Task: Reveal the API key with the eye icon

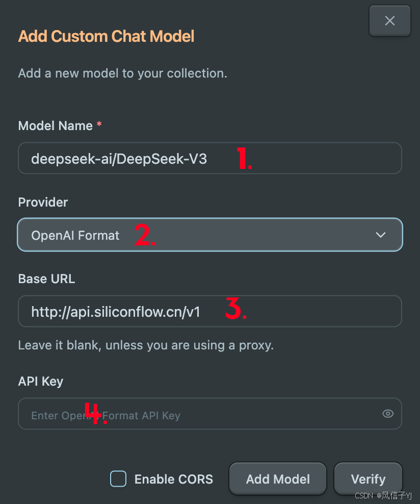Action: tap(388, 414)
